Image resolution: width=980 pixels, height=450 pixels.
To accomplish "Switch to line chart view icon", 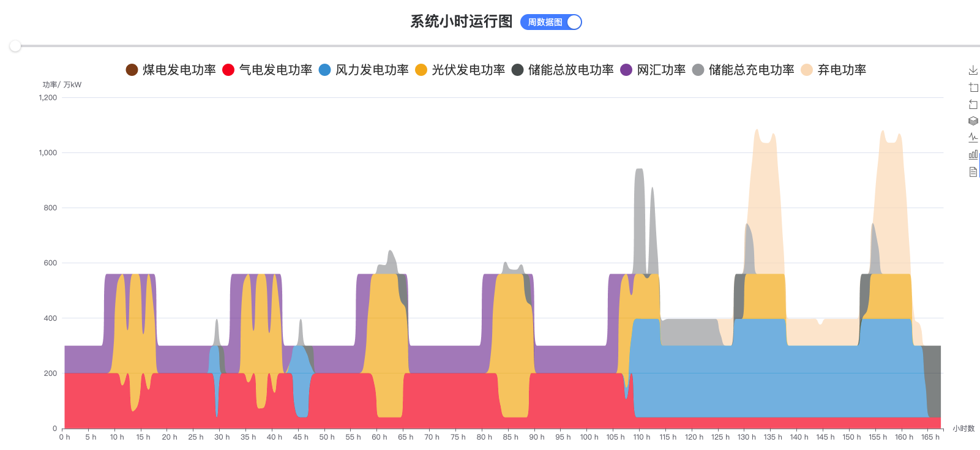I will [973, 138].
